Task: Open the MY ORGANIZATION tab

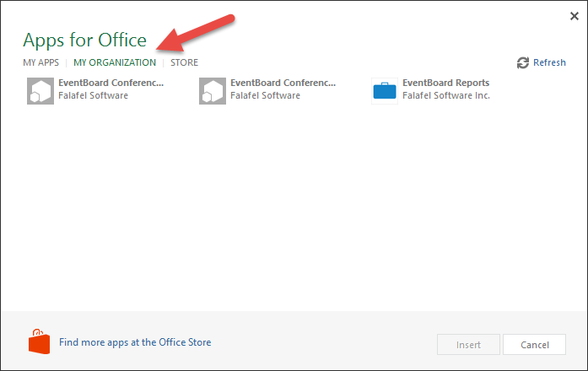Action: pyautogui.click(x=115, y=62)
